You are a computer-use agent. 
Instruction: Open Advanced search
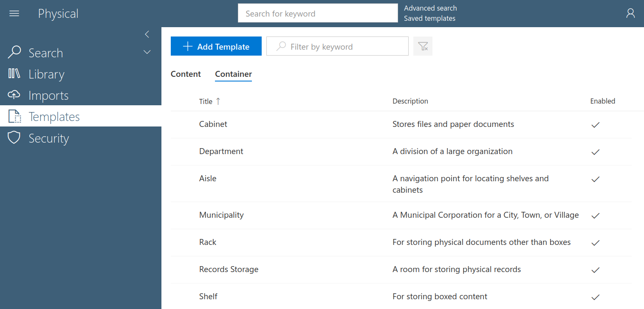point(430,8)
